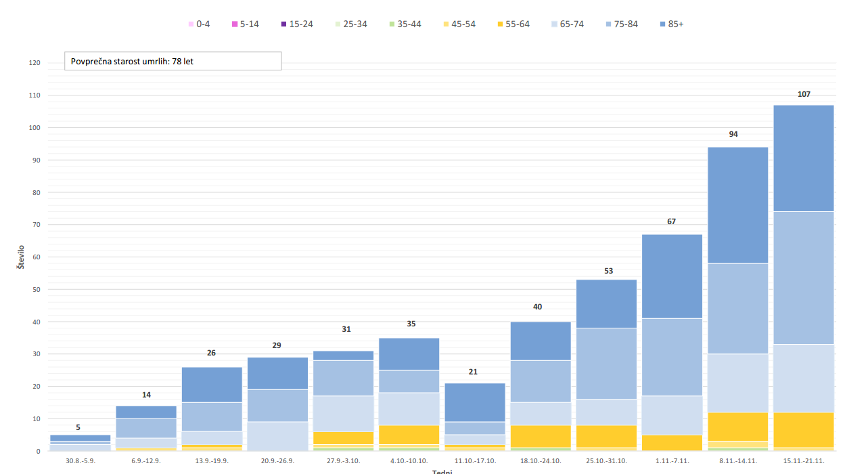Click the 85+ legend color swatch
The width and height of the screenshot is (868, 474).
coord(662,24)
